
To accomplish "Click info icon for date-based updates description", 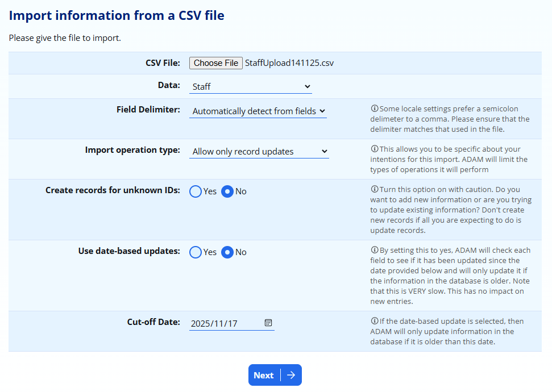I will (x=374, y=250).
